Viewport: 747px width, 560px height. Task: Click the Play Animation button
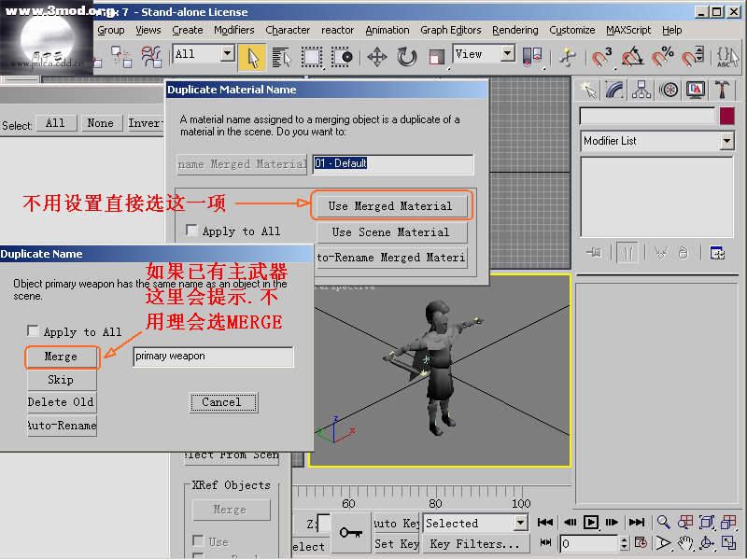click(x=592, y=523)
